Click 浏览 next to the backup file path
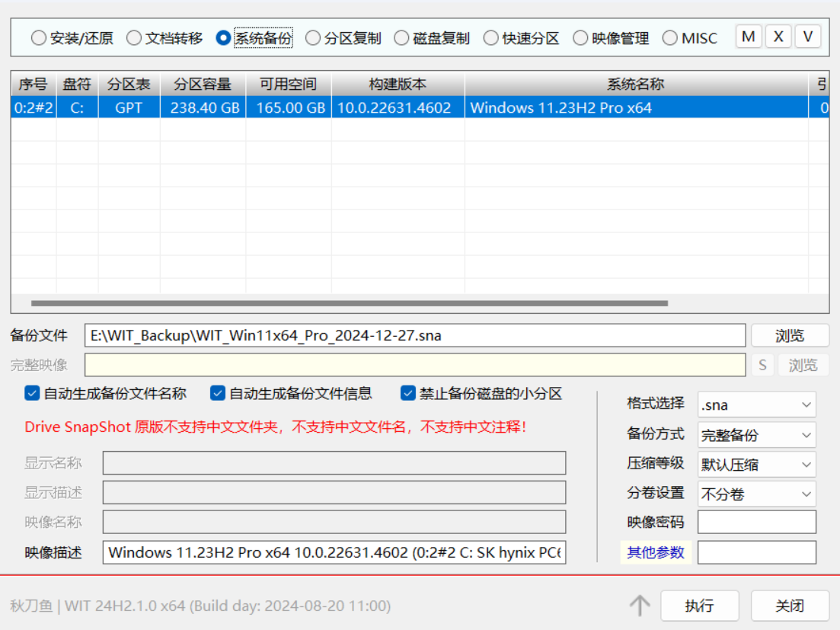This screenshot has width=840, height=630. [x=790, y=335]
